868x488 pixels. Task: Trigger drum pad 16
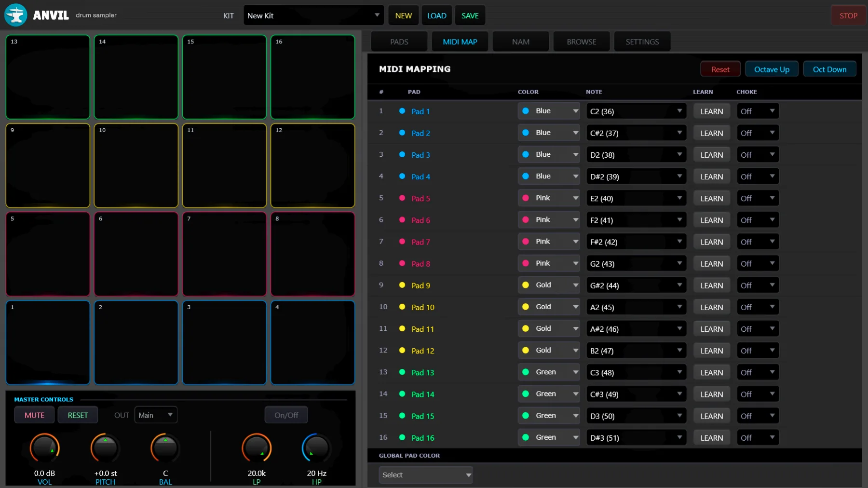312,77
